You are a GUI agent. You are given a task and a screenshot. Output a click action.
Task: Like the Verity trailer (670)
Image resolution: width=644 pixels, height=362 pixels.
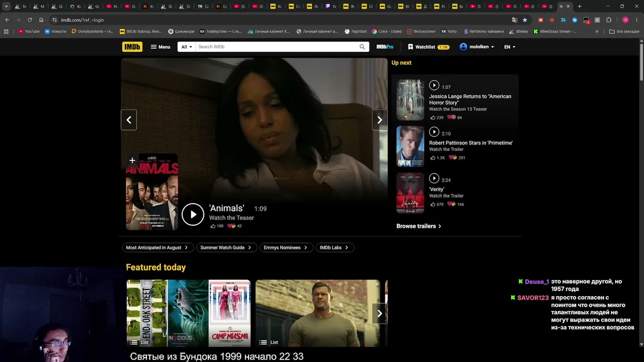[437, 205]
